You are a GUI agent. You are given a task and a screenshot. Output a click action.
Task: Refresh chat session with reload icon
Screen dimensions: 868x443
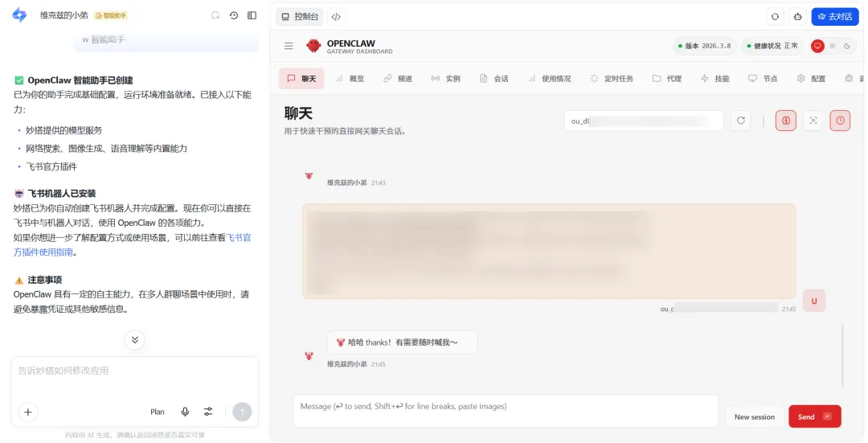pyautogui.click(x=741, y=120)
